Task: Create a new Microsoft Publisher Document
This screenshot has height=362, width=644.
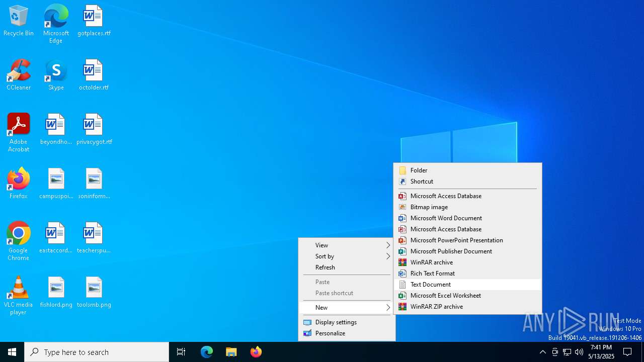Action: [467, 251]
